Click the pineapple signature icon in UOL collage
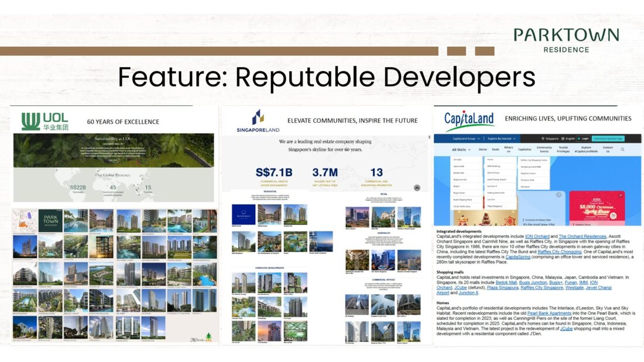Image resolution: width=644 pixels, height=362 pixels. coord(208,337)
